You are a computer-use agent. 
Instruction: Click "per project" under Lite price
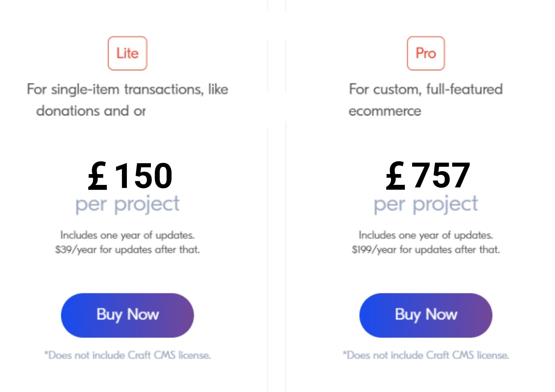127,205
